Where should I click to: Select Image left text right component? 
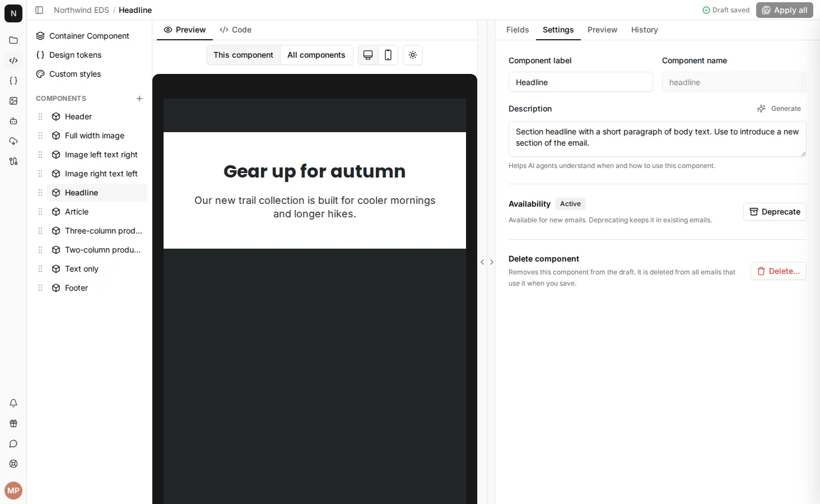pos(97,155)
